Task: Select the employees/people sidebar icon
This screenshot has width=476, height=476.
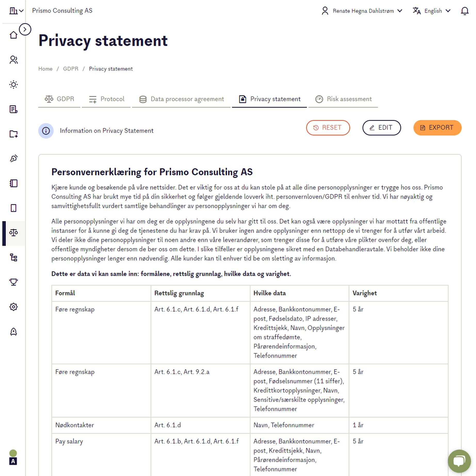Action: tap(13, 60)
